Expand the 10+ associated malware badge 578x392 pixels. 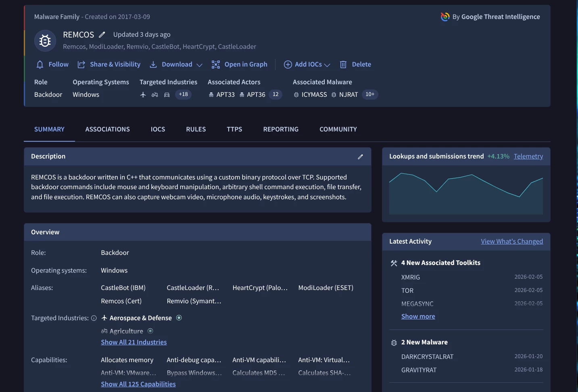tap(370, 94)
